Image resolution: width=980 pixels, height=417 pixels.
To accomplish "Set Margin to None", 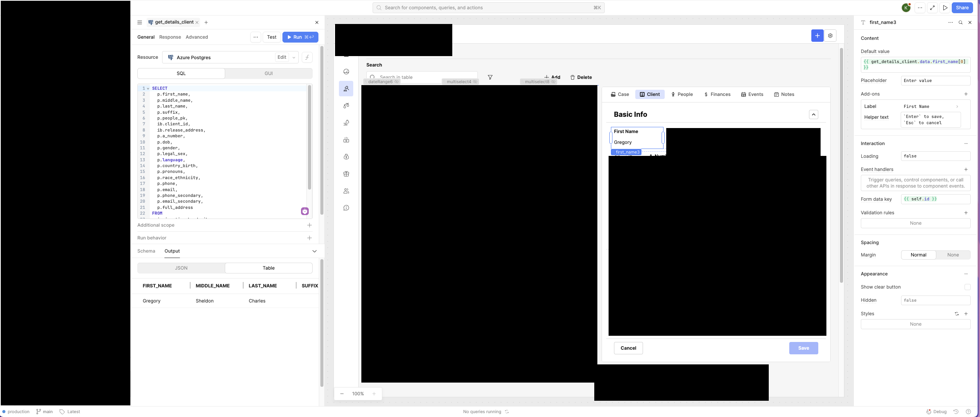I will pyautogui.click(x=953, y=255).
